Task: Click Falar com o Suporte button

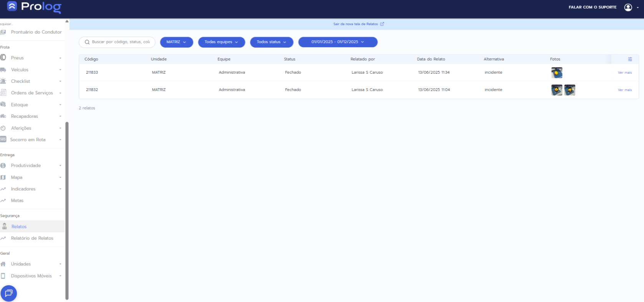Action: point(592,7)
